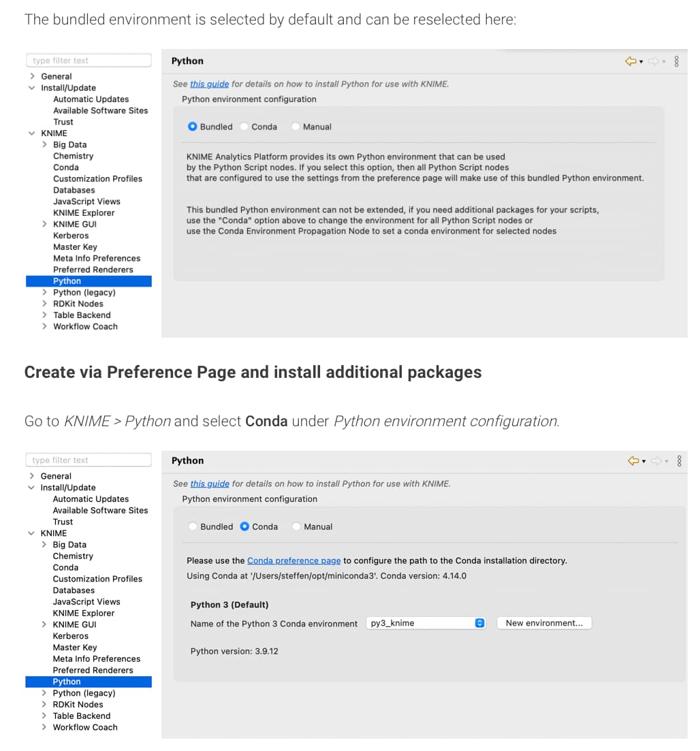Select Automatic Updates in the top tree
This screenshot has height=751, width=700.
tap(91, 99)
